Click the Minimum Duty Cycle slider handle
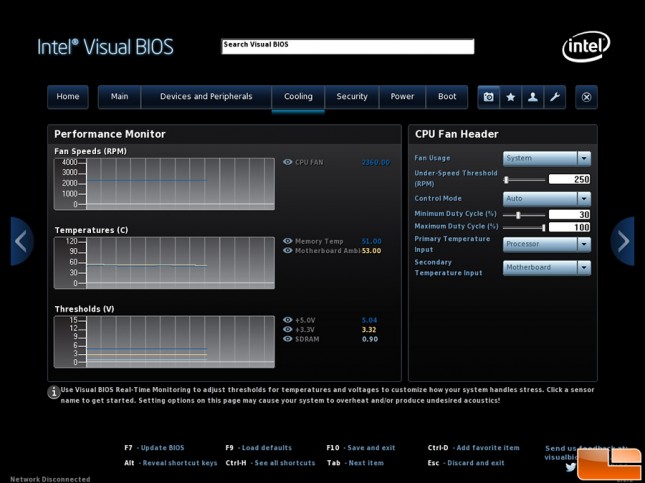The image size is (645, 483). pyautogui.click(x=518, y=215)
